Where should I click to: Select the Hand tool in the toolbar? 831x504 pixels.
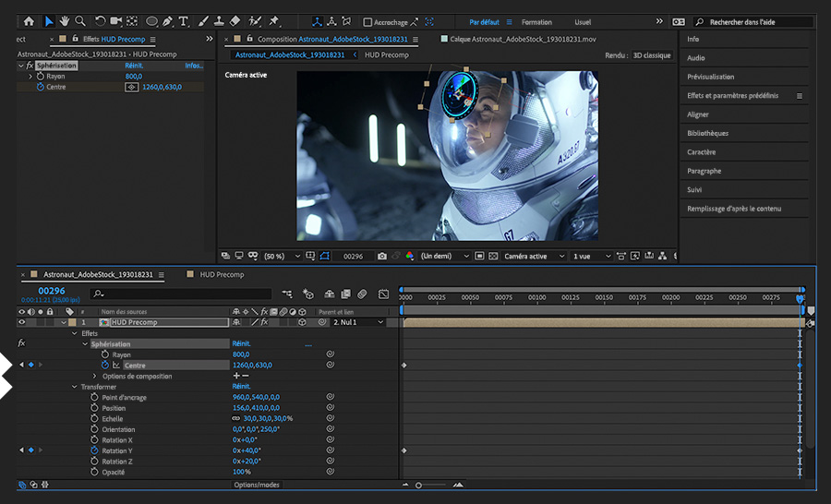65,20
